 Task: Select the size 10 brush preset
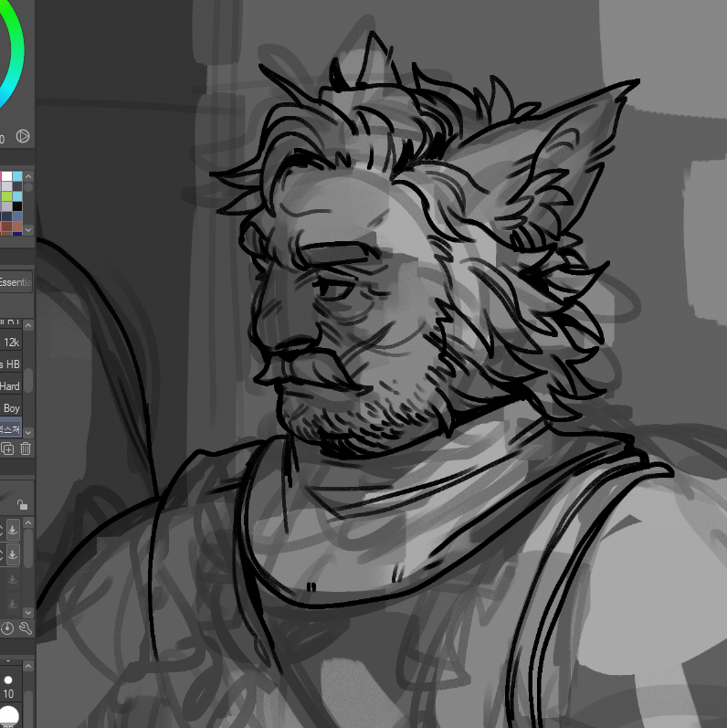pos(8,687)
